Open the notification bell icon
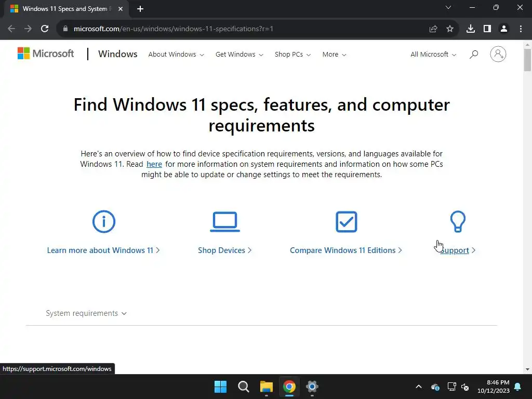 click(x=518, y=387)
